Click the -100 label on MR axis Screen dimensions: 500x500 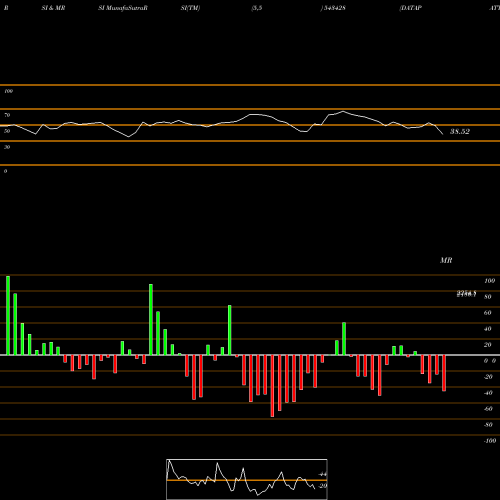(x=490, y=441)
